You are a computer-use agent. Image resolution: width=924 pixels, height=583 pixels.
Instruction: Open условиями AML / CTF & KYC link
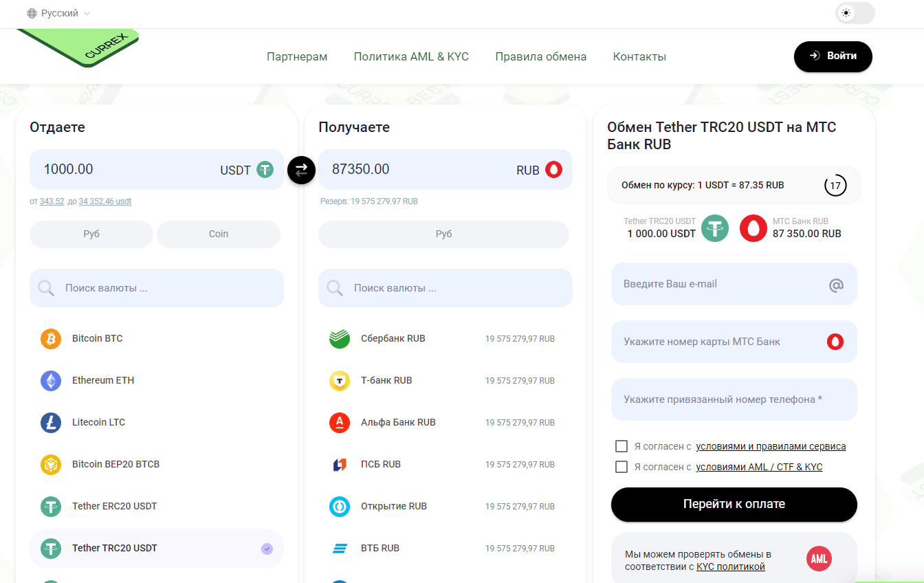coord(759,467)
